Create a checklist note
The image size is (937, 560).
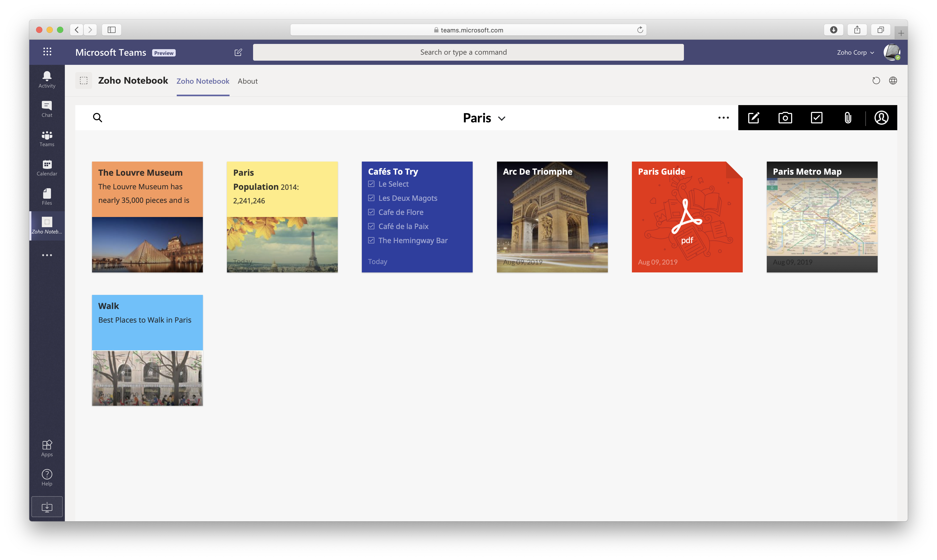point(816,118)
